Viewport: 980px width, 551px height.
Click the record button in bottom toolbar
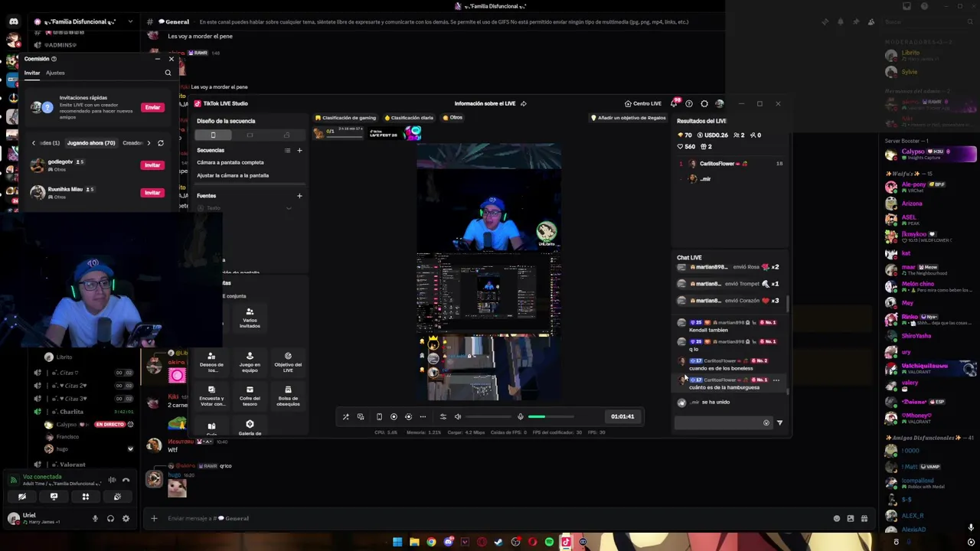[x=394, y=416]
